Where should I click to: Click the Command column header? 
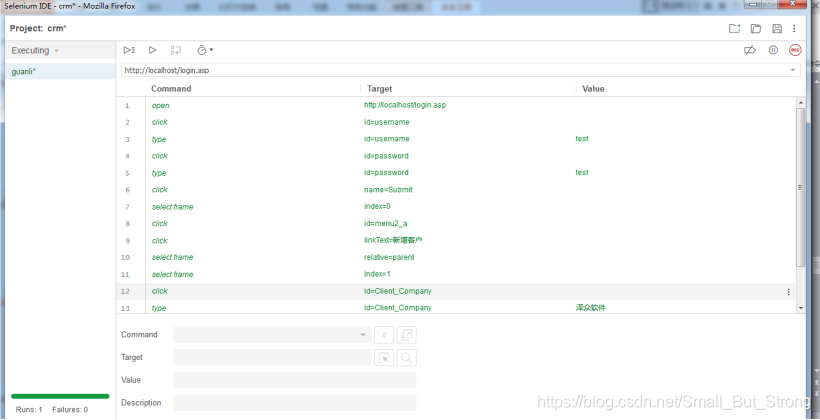point(171,89)
